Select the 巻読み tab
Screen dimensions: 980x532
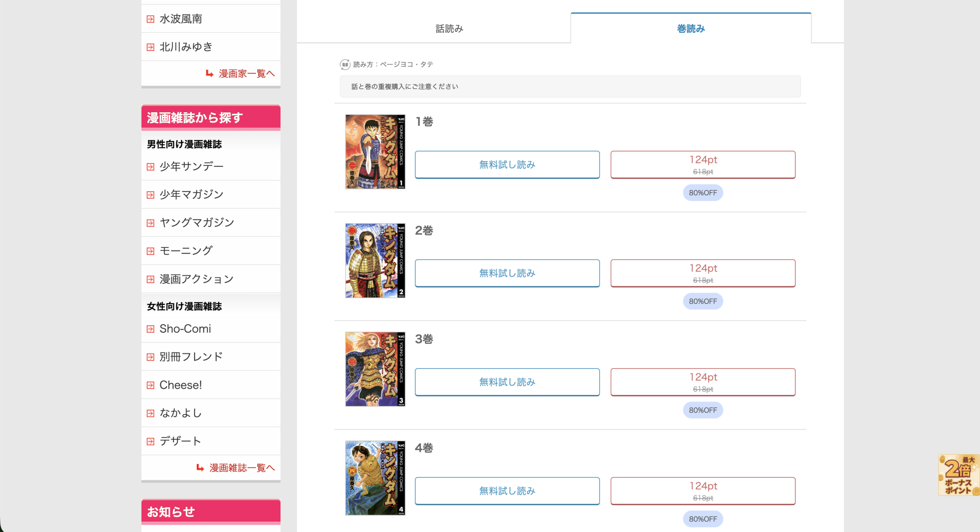(x=691, y=29)
